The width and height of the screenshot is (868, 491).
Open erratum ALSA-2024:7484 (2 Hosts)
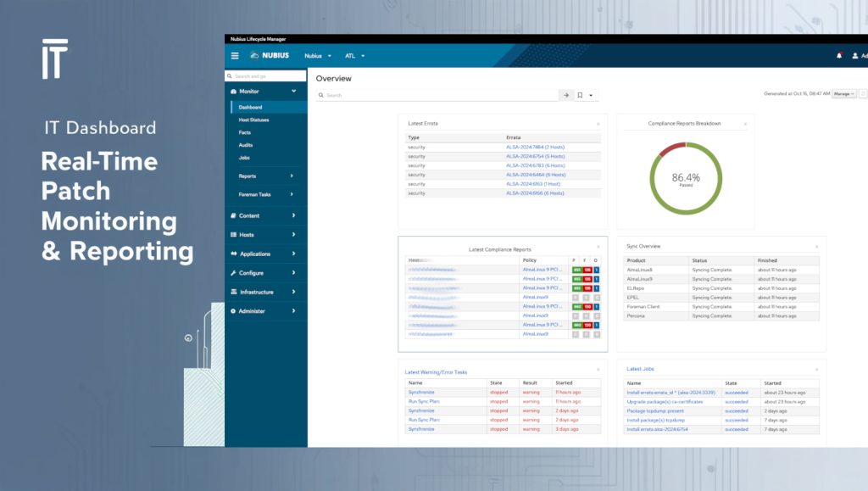[x=536, y=148]
